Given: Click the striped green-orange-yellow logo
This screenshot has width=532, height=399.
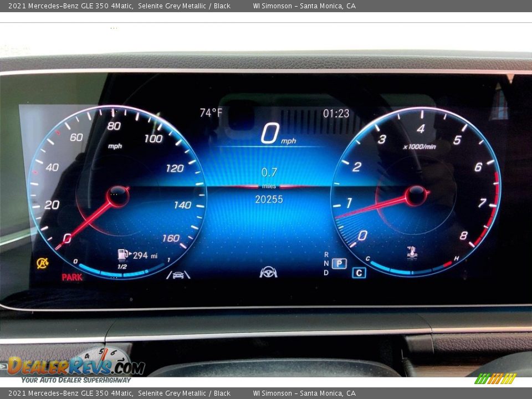Looking at the screenshot, I should (495, 378).
